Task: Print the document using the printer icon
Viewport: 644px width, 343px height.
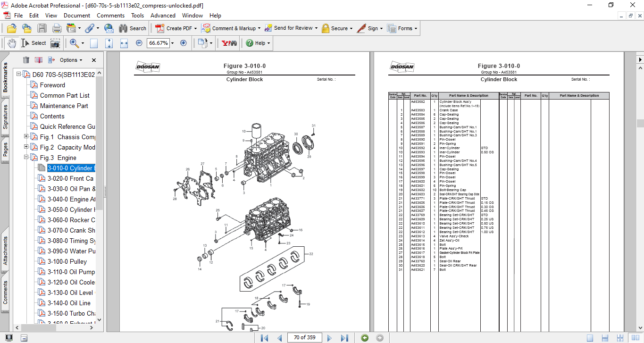Action: coord(57,28)
